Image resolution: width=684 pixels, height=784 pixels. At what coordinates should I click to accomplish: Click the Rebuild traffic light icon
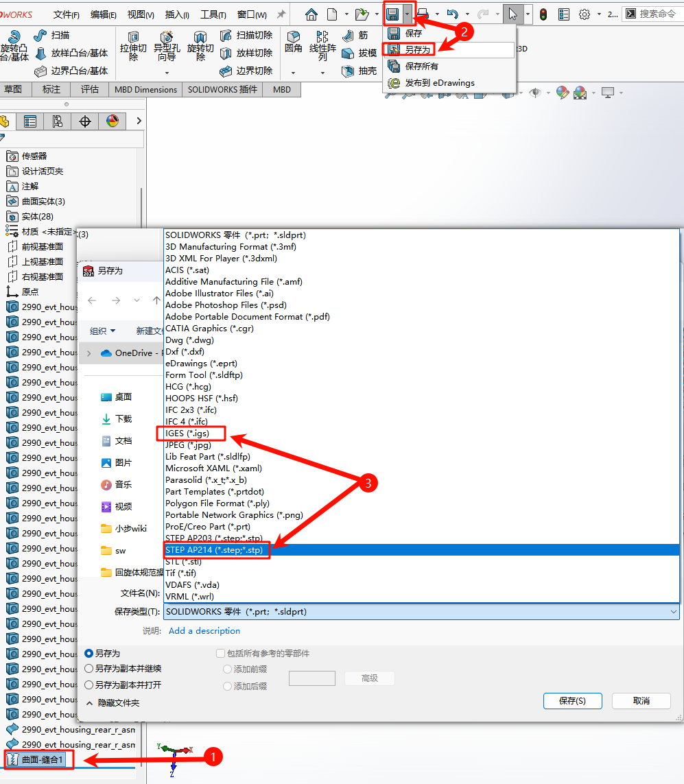click(x=543, y=14)
